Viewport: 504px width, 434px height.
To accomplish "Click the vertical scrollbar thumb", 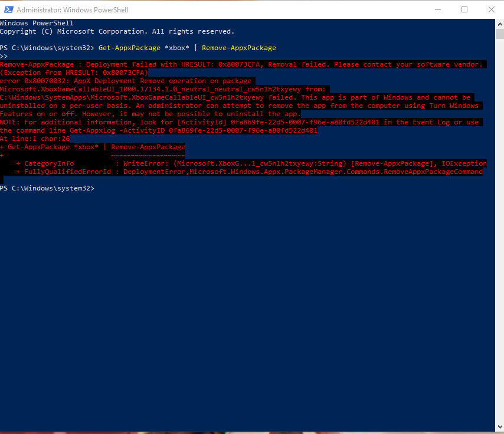I will pos(499,34).
